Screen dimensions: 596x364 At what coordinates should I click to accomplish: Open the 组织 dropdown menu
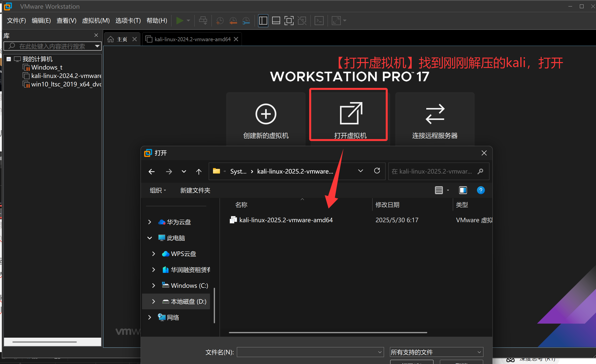158,190
